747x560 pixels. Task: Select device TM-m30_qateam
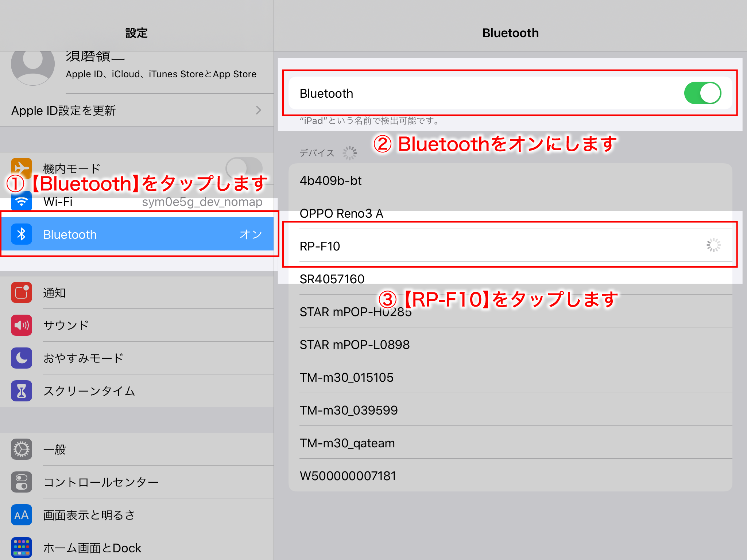pyautogui.click(x=510, y=443)
